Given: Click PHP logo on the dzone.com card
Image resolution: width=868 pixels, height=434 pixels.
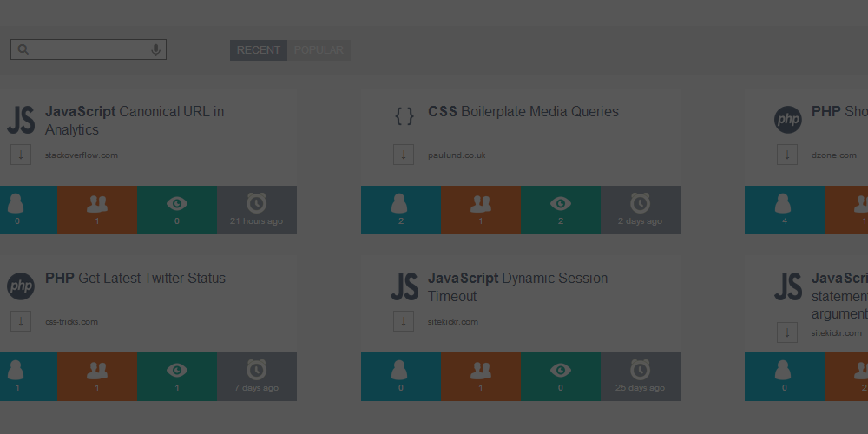Looking at the screenshot, I should tap(788, 120).
